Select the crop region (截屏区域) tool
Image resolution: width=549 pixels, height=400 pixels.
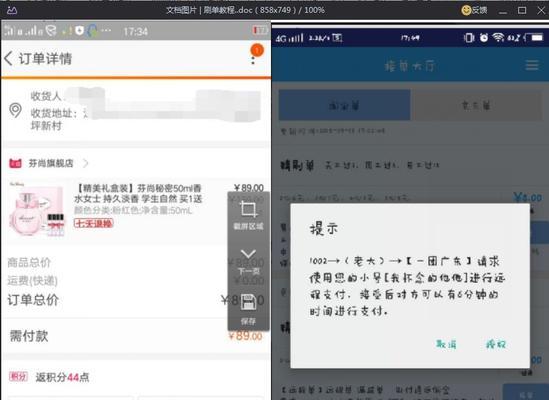click(x=249, y=216)
